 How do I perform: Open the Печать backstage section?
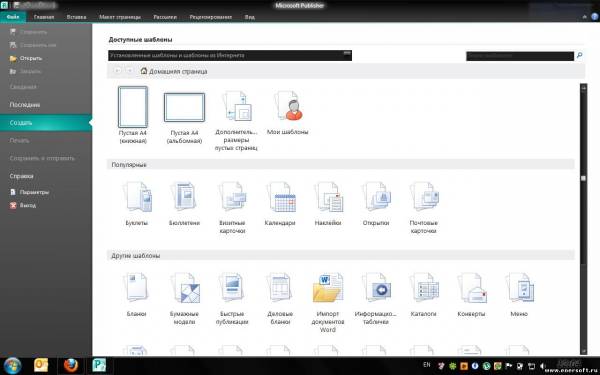(19, 140)
